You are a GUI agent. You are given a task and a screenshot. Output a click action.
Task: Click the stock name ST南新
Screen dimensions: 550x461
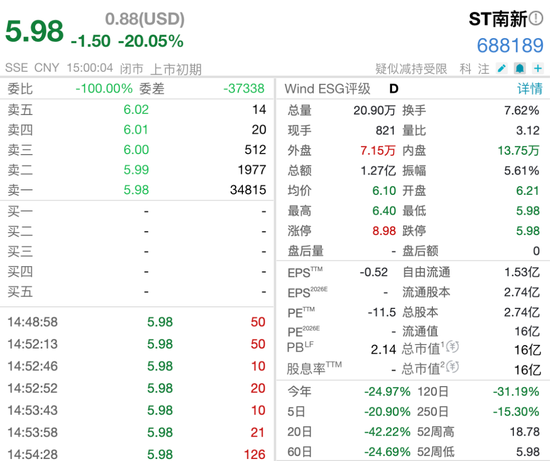pos(498,19)
